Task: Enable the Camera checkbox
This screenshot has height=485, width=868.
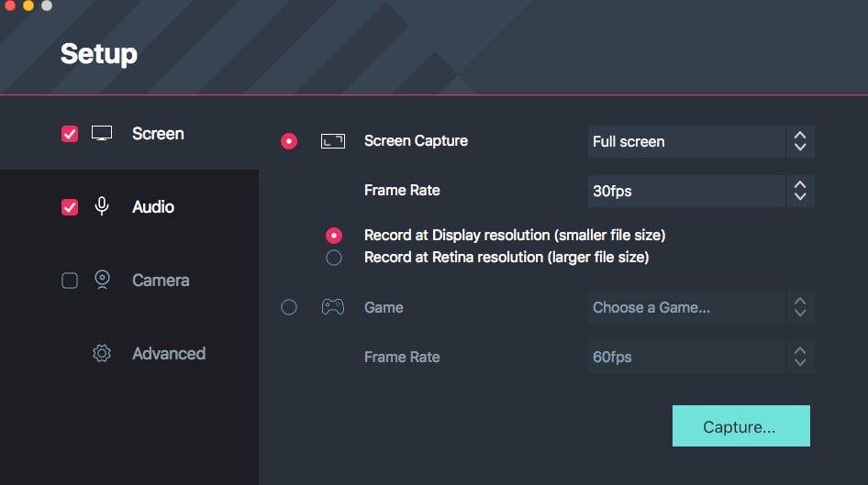Action: pos(70,281)
